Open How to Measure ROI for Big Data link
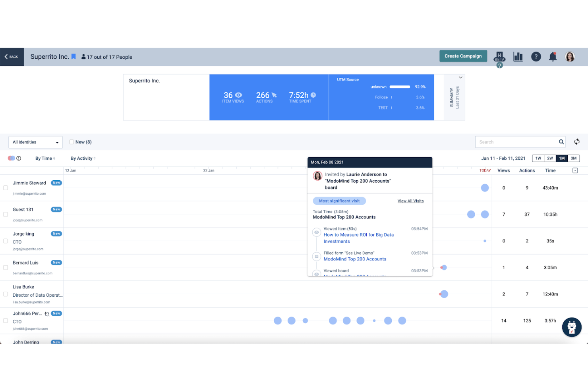The width and height of the screenshot is (588, 392). coord(359,238)
